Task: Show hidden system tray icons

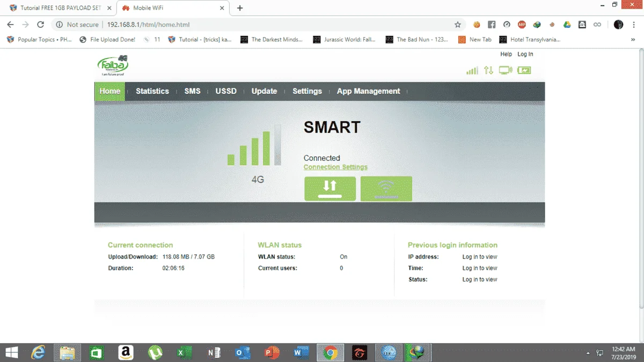Action: click(x=588, y=353)
